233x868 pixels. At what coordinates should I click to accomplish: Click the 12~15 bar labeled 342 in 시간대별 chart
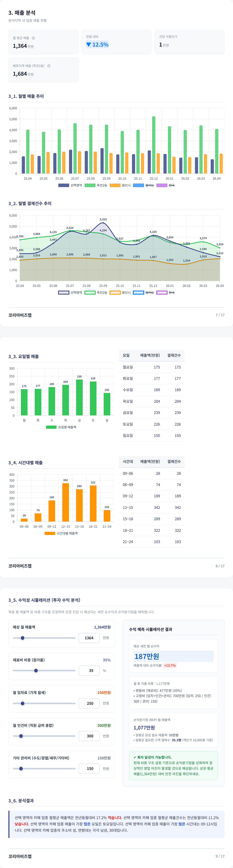tap(66, 502)
